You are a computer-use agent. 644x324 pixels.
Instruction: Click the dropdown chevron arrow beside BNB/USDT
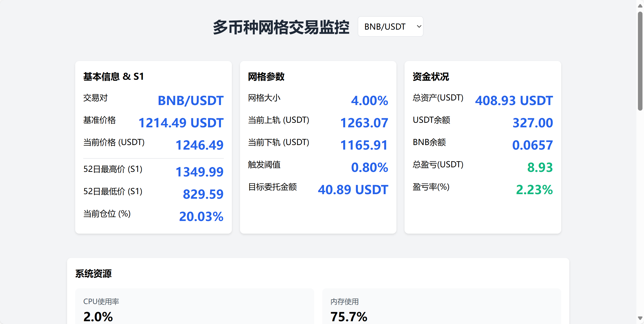[419, 27]
